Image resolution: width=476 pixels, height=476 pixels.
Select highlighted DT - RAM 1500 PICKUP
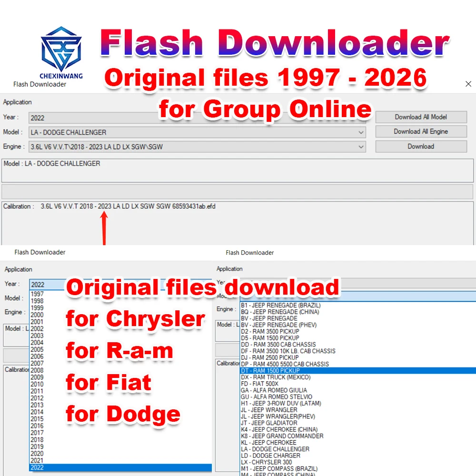[358, 371]
